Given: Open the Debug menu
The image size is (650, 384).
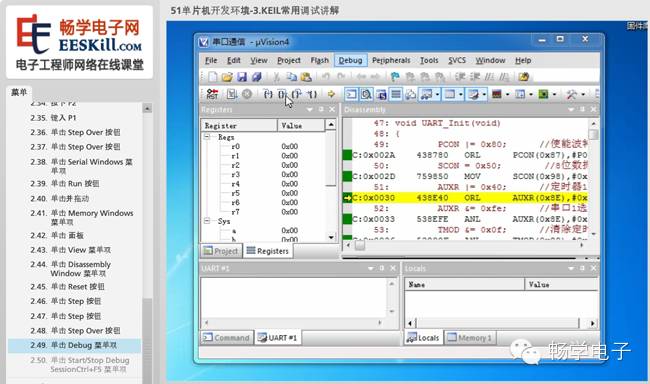Looking at the screenshot, I should click(x=350, y=61).
